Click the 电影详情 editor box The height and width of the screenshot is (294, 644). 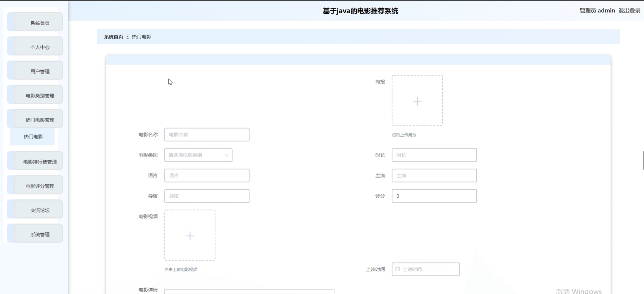click(x=249, y=292)
